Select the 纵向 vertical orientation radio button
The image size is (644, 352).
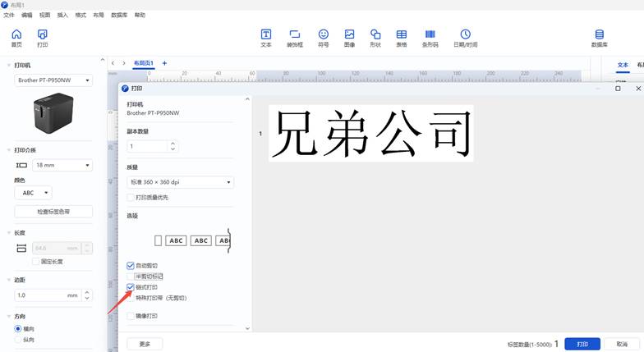coord(19,340)
